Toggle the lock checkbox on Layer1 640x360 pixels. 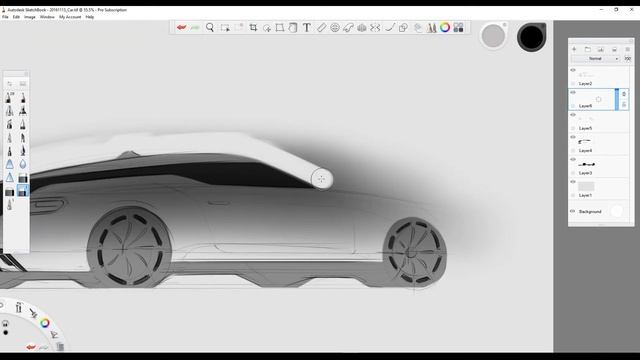[x=573, y=196]
